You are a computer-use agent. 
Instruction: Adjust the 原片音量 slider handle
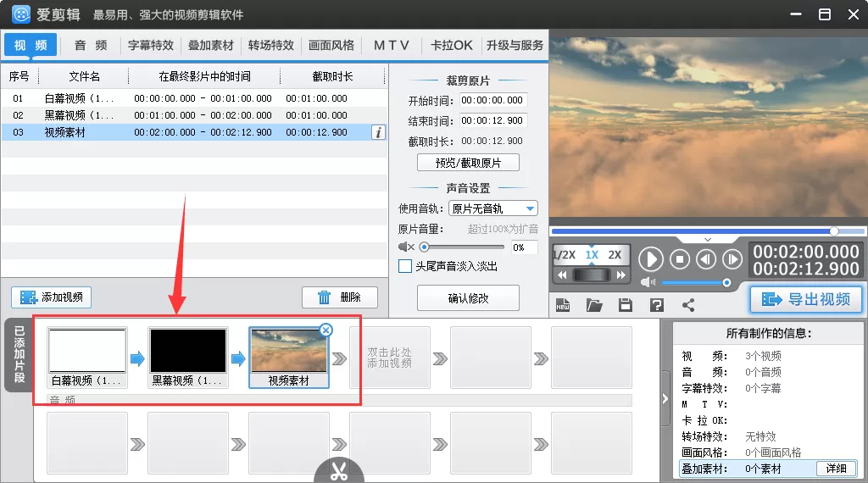pos(424,247)
